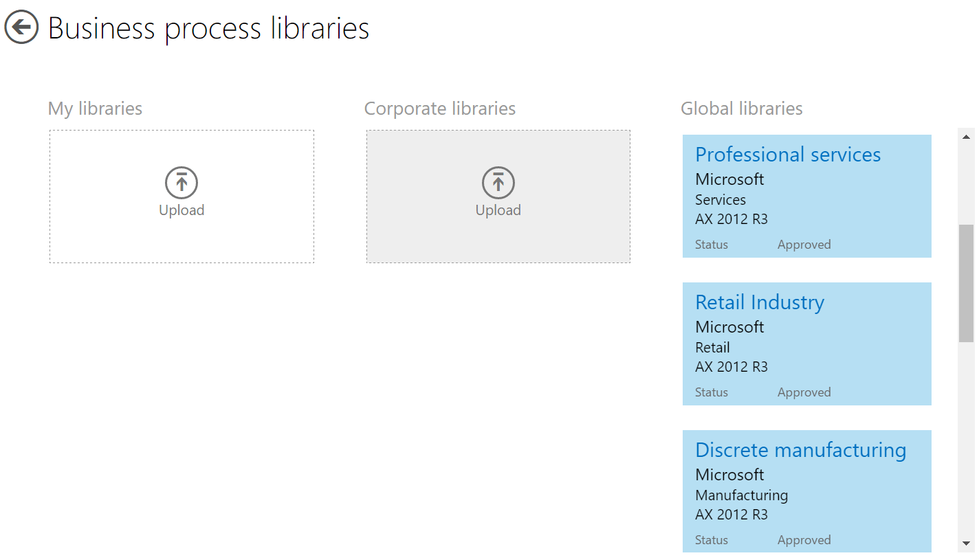This screenshot has height=560, width=979.
Task: Select the Corporate libraries section header
Action: [x=440, y=108]
